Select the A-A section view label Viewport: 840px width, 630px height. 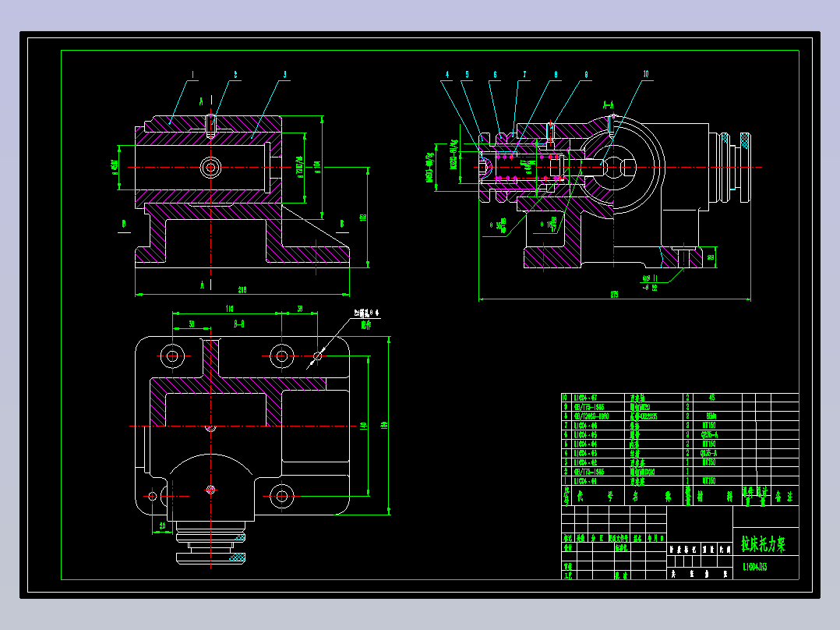[x=609, y=105]
